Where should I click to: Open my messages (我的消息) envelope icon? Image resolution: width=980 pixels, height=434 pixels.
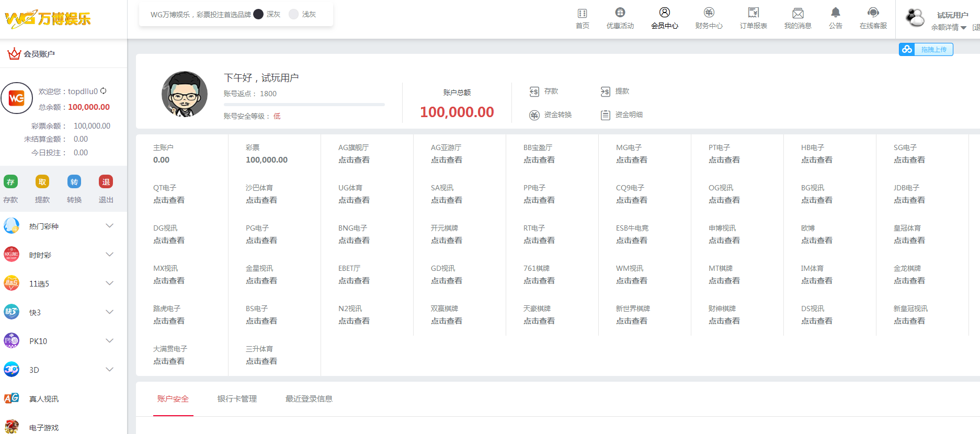797,13
